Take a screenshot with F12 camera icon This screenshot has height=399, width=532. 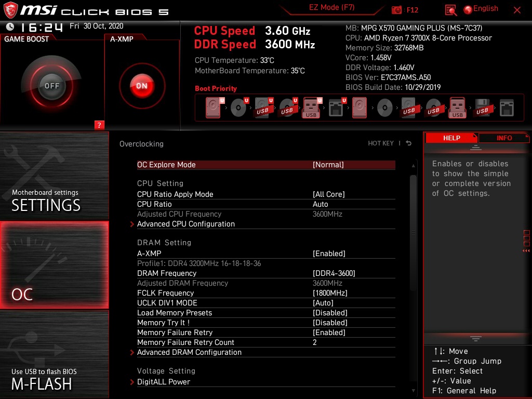tap(396, 10)
